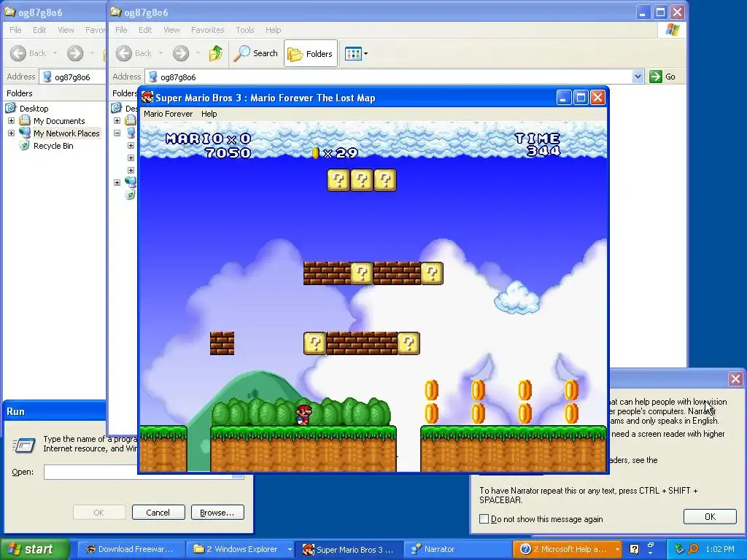The height and width of the screenshot is (560, 747).
Task: Click OK in the Narrator dialog
Action: 710,517
